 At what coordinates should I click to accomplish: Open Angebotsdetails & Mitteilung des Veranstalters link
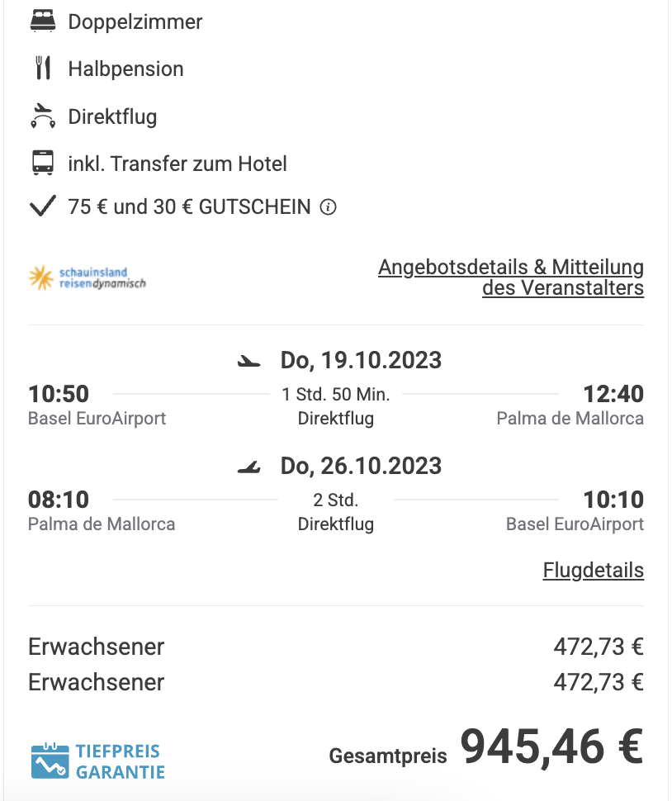[x=511, y=277]
